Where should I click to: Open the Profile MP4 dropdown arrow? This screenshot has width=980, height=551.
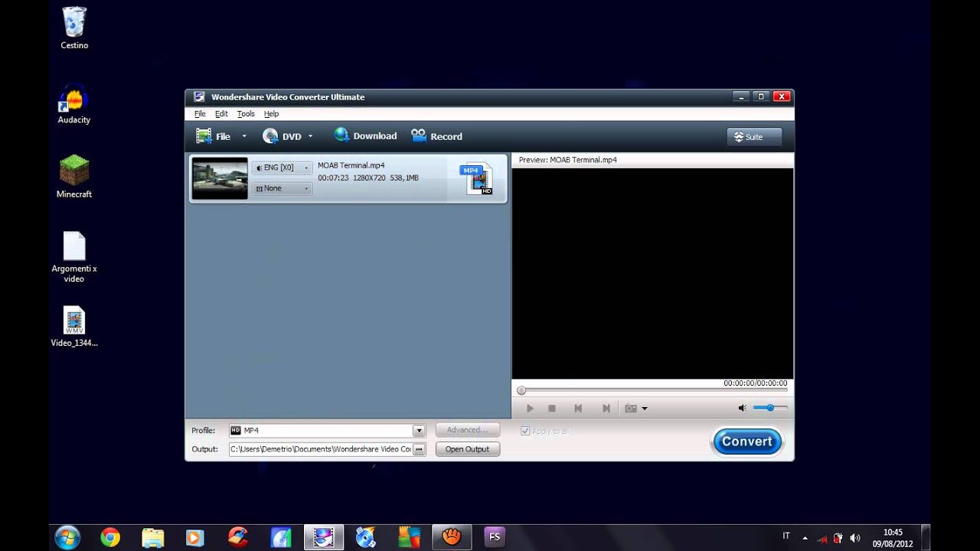pyautogui.click(x=419, y=431)
